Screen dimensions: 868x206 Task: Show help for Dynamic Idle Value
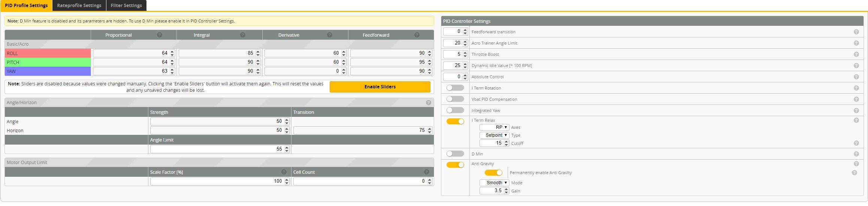[856, 66]
